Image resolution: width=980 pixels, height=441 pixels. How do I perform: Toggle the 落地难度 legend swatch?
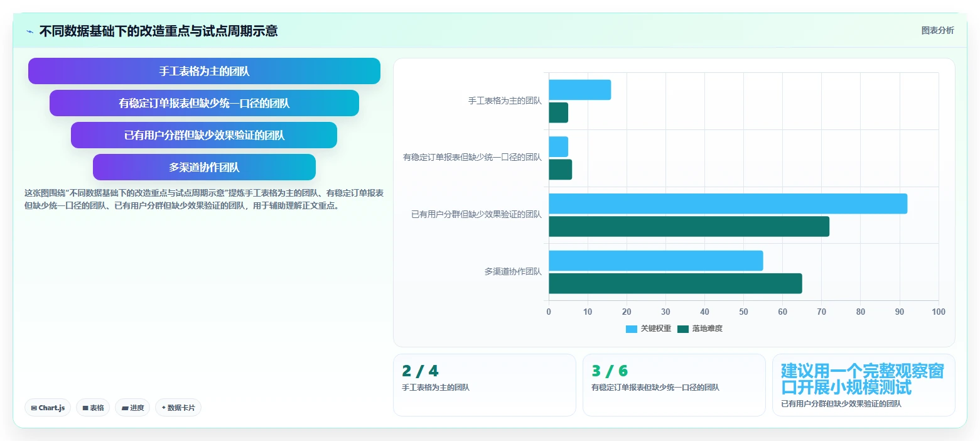click(x=683, y=329)
